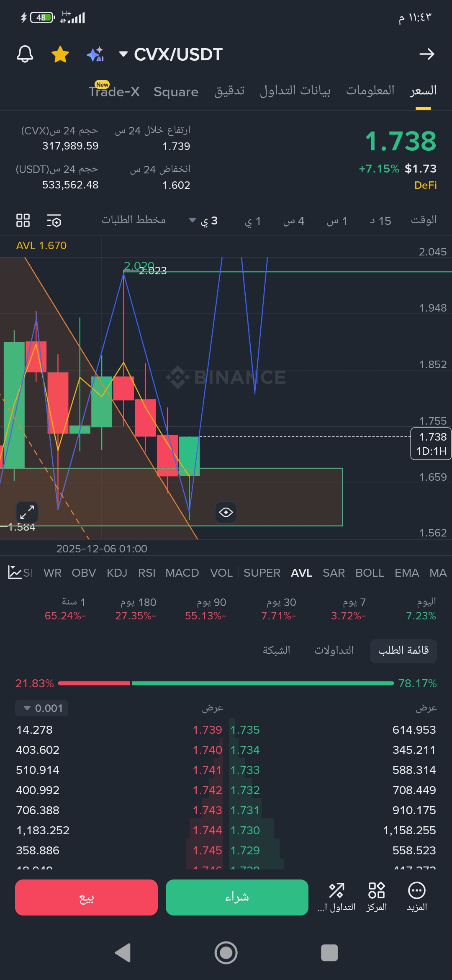Viewport: 452px width, 980px height.
Task: Open the بيانات التداول tab
Action: 295,91
